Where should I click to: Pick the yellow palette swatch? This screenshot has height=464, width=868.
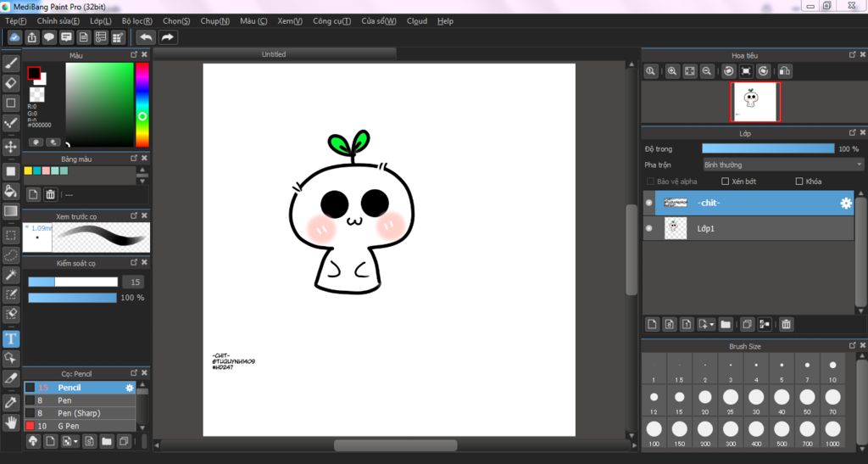click(x=28, y=171)
